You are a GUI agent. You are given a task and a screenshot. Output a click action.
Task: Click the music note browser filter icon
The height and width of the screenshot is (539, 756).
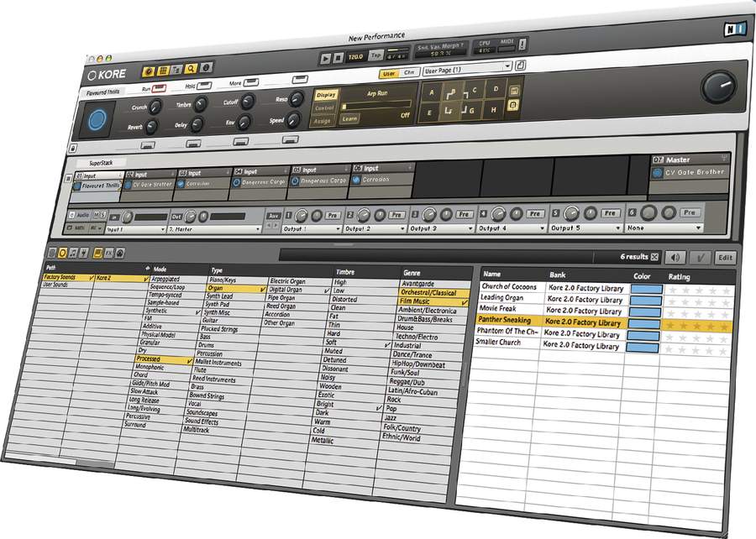coord(73,253)
